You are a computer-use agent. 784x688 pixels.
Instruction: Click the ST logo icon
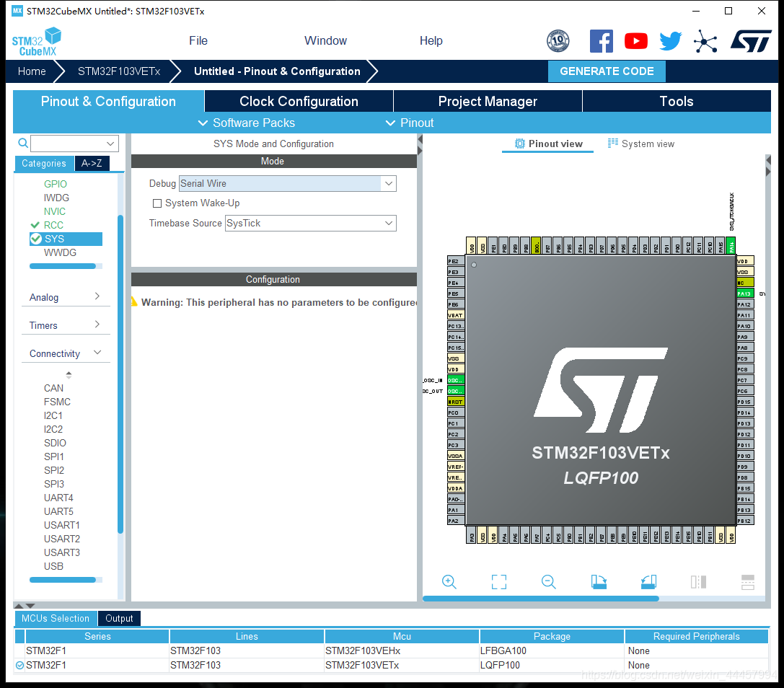751,41
